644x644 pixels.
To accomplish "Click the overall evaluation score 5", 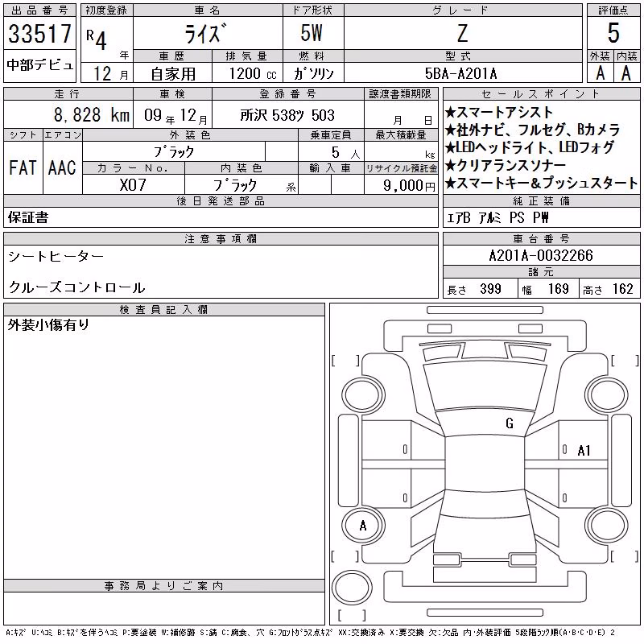I will 613,33.
